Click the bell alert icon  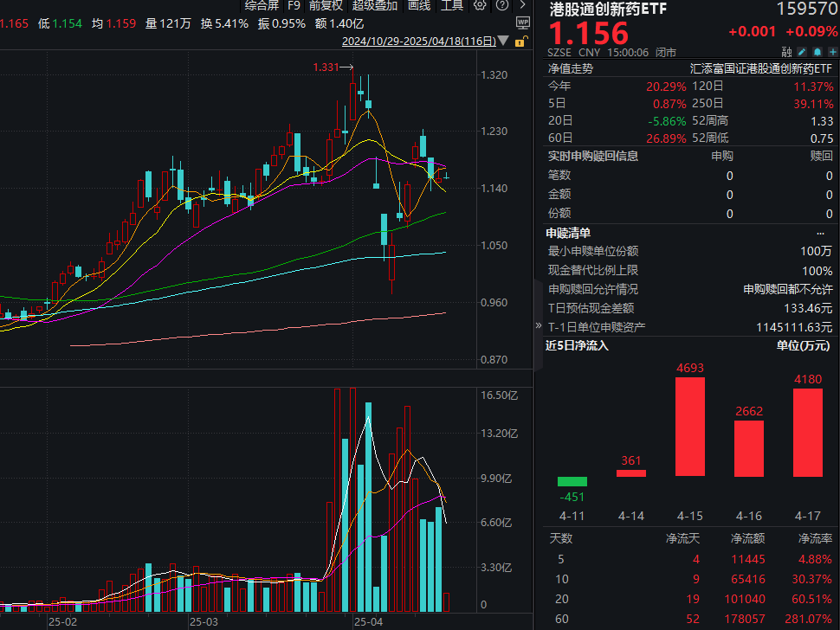817,52
